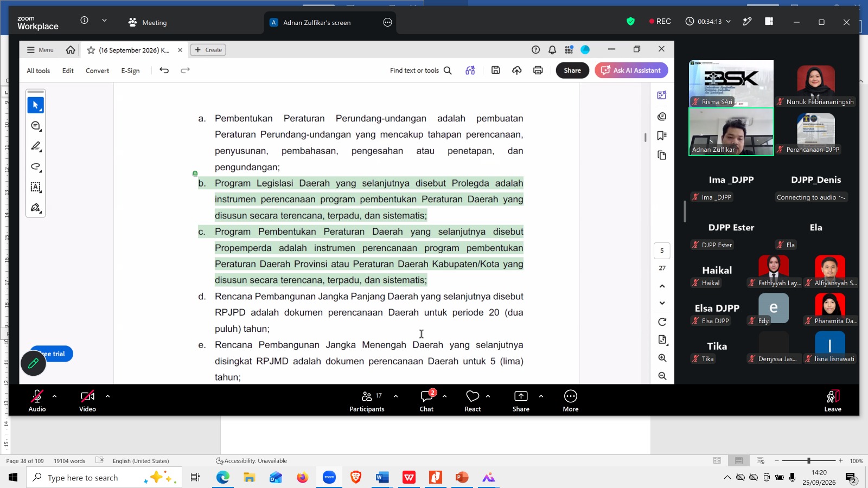Toggle the Zoom annotation pen button
Viewport: 868px width, 488px height.
(33, 363)
